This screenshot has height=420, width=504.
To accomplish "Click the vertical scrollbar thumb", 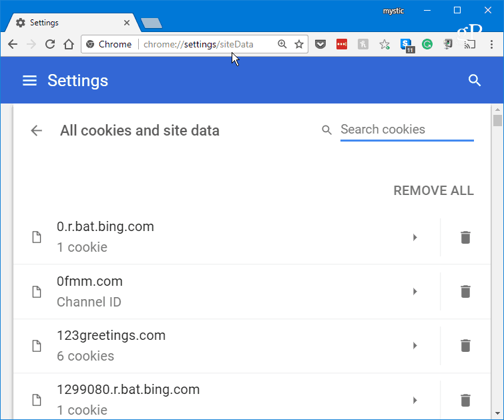I will click(497, 120).
